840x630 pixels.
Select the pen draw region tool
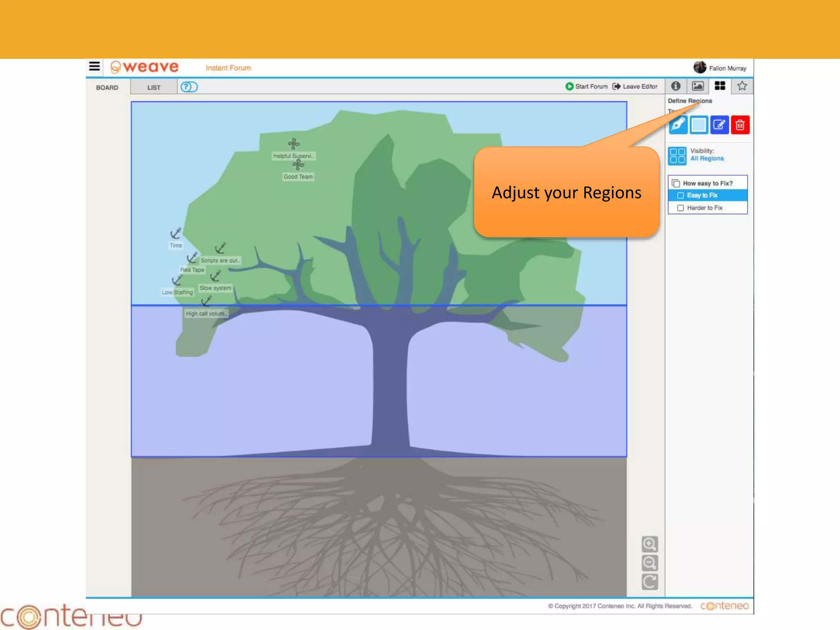[678, 125]
